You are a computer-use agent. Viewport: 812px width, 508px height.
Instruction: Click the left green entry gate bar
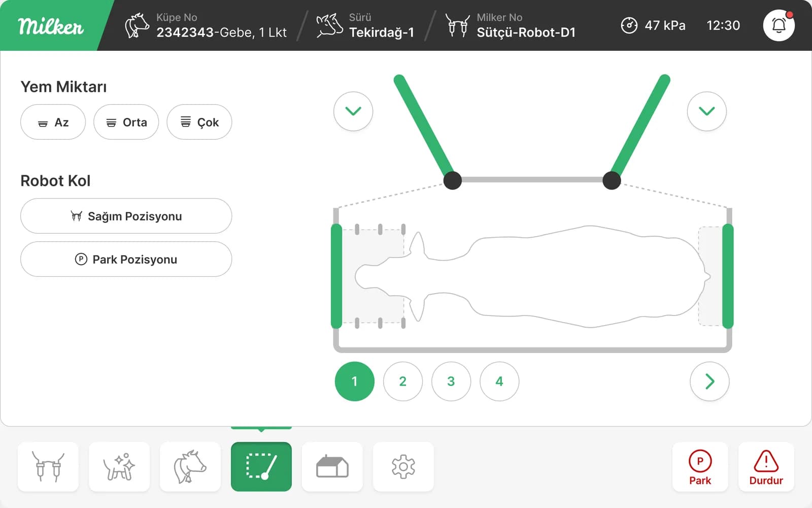(336, 276)
